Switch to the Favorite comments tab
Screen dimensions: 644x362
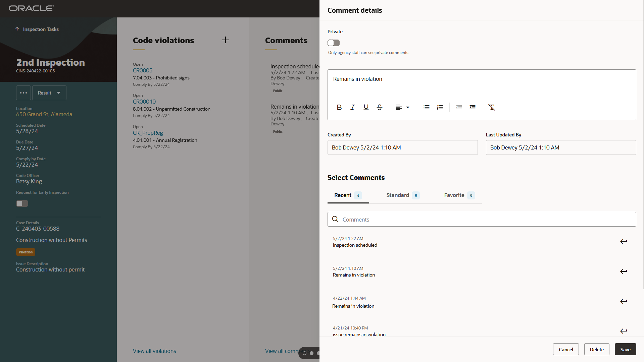pos(454,195)
